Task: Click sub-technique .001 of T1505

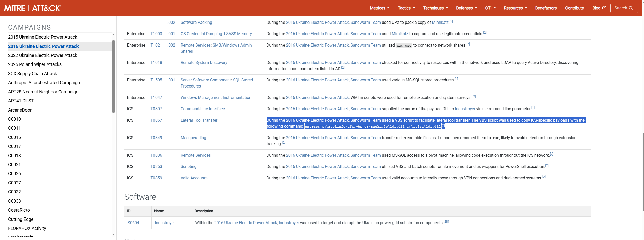Action: pos(171,80)
